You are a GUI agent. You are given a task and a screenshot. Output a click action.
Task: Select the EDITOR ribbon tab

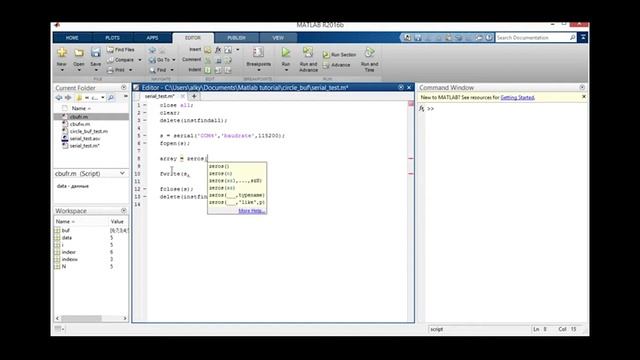point(193,38)
